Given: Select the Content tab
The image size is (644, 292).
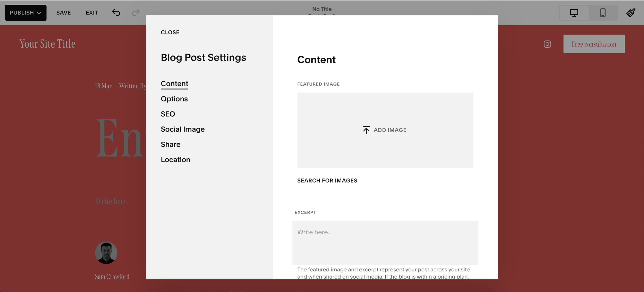Looking at the screenshot, I should point(174,84).
